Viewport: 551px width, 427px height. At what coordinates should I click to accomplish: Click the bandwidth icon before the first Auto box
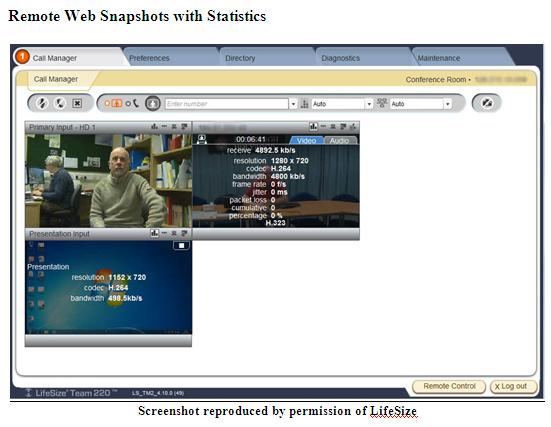coord(305,104)
